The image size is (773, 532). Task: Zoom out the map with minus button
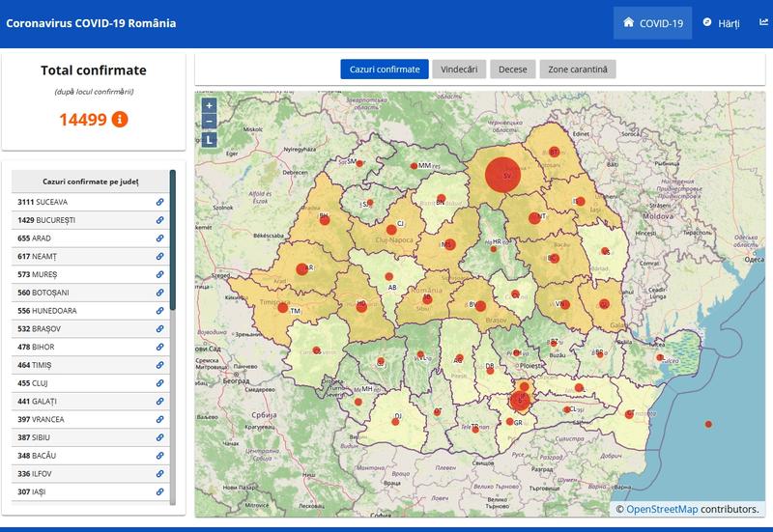tap(210, 121)
